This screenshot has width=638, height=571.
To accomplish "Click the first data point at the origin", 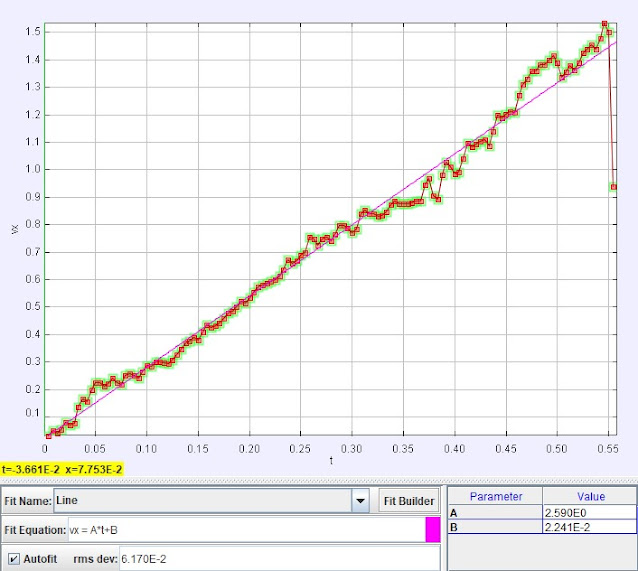I will pos(49,436).
